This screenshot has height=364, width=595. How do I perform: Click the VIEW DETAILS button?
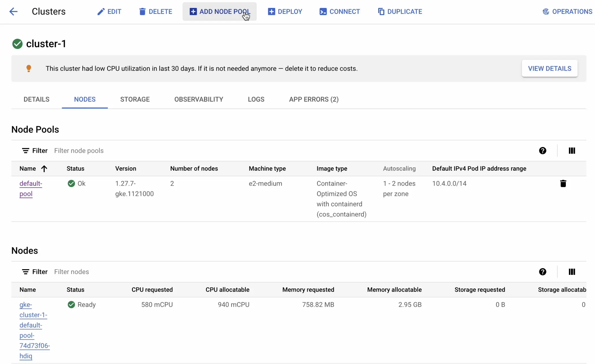[x=549, y=68]
